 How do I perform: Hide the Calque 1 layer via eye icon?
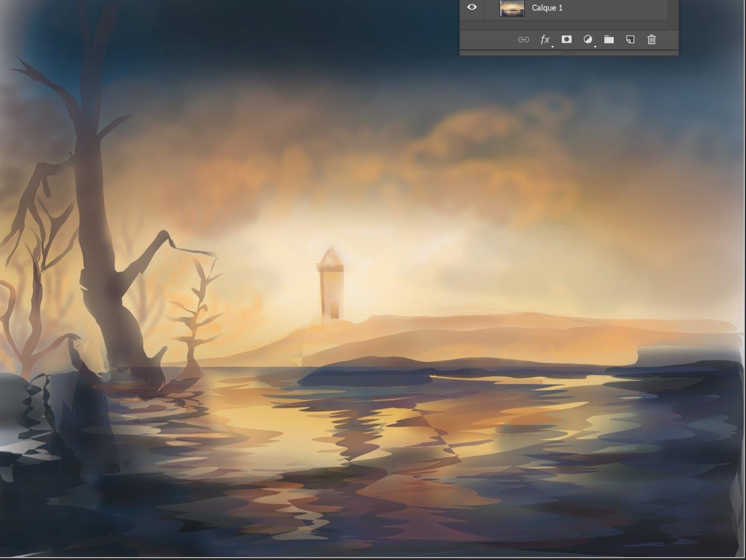click(x=471, y=8)
